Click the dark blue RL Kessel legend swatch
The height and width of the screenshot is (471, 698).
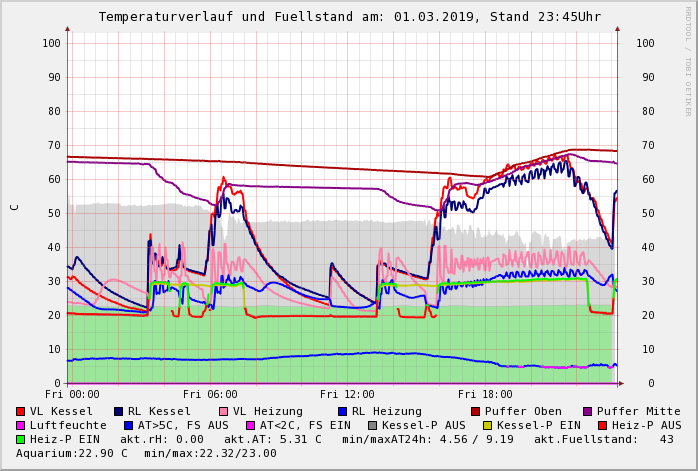coord(118,411)
